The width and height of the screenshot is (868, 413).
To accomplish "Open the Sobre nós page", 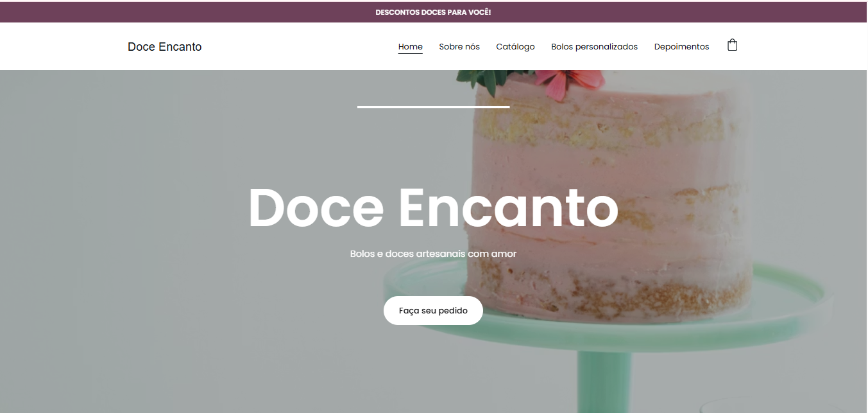I will (459, 46).
